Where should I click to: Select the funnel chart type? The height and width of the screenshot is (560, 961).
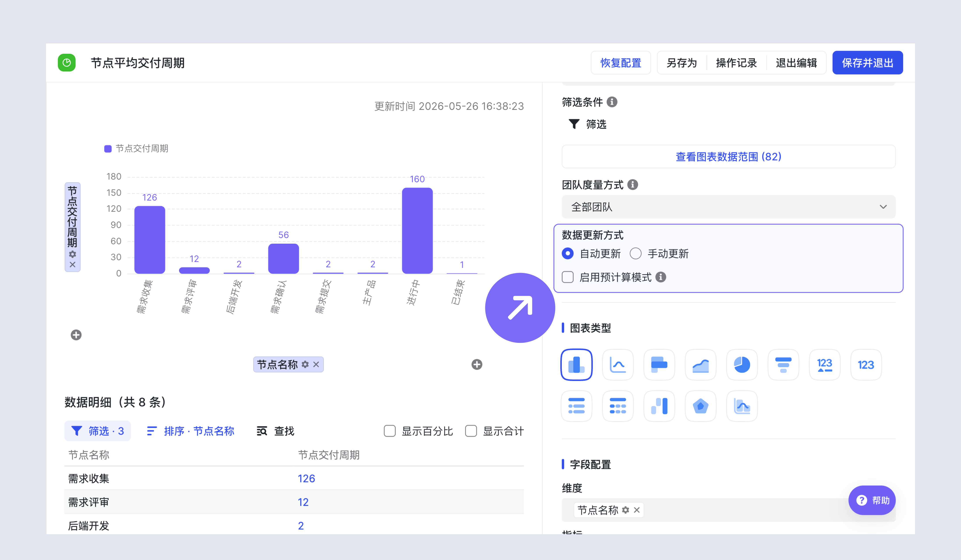tap(783, 365)
